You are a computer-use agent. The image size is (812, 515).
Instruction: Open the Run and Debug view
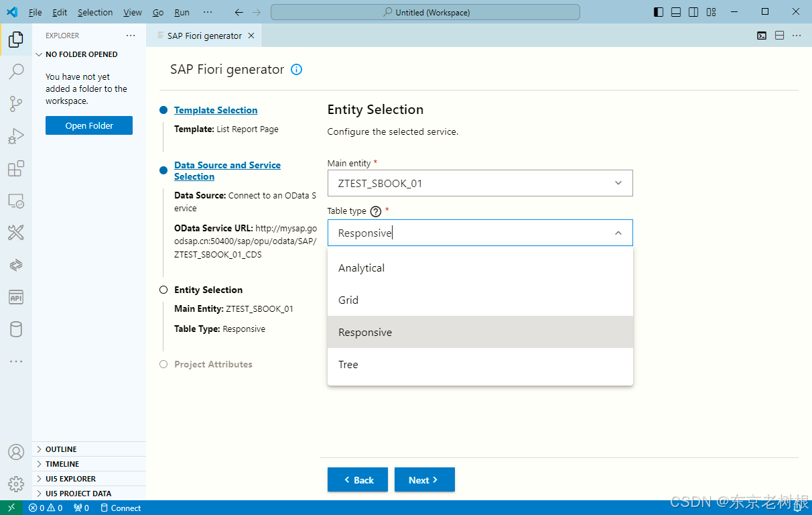tap(16, 136)
